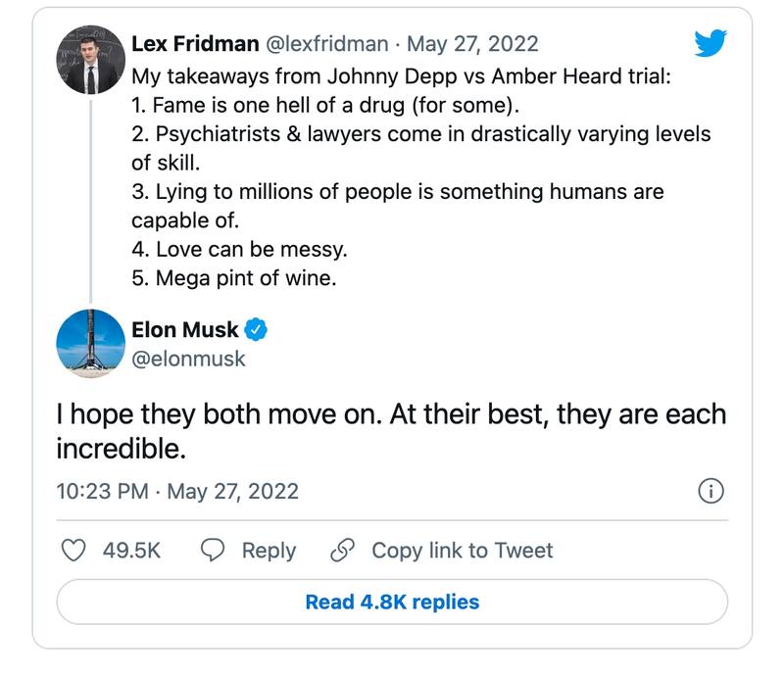Click the May 27, 2022 date beside @lexfridman
This screenshot has height=676, width=784.
coord(472,44)
